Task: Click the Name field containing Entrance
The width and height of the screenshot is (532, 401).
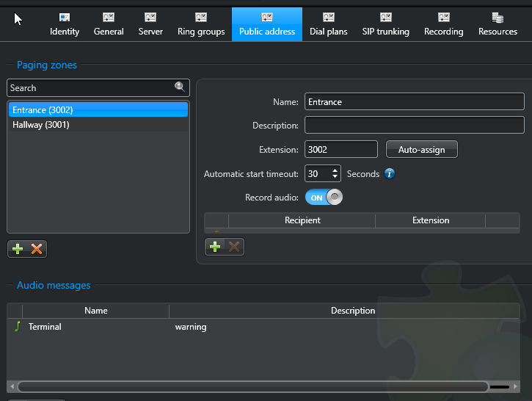Action: point(414,102)
